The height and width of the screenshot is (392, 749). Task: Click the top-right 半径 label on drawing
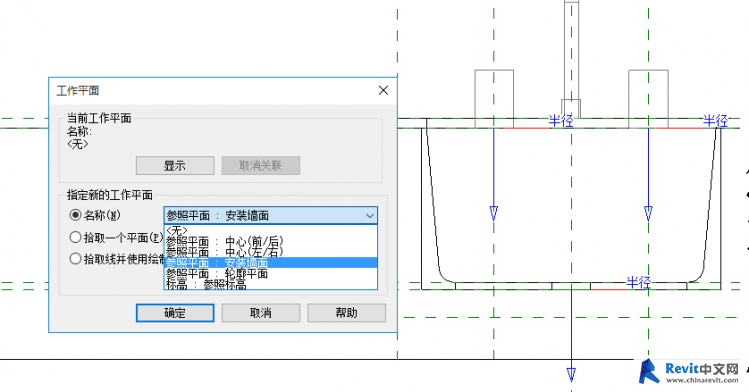[x=715, y=121]
